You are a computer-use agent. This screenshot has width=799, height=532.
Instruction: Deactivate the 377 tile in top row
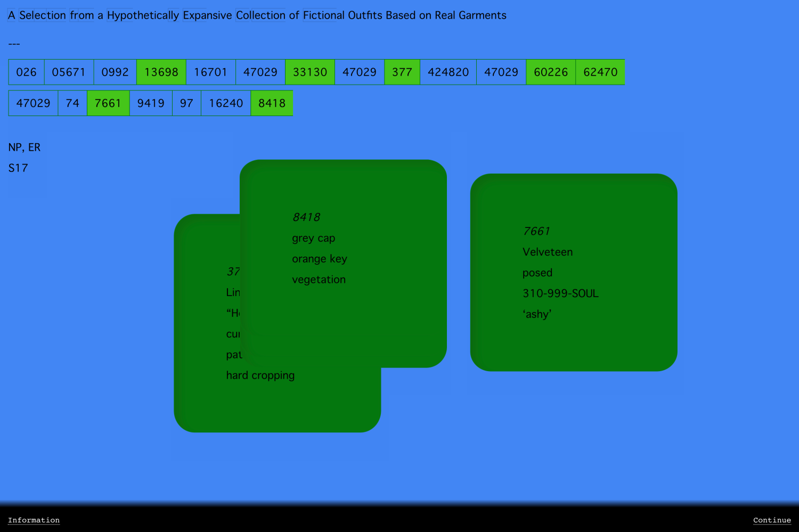[402, 72]
